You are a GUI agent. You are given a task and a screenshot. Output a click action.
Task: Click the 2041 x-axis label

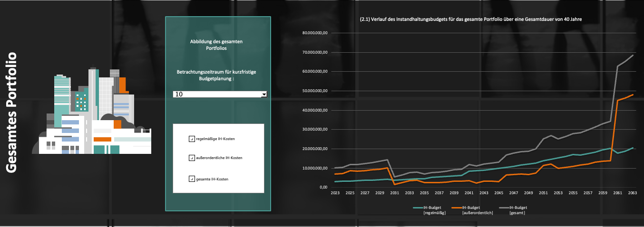(469, 193)
